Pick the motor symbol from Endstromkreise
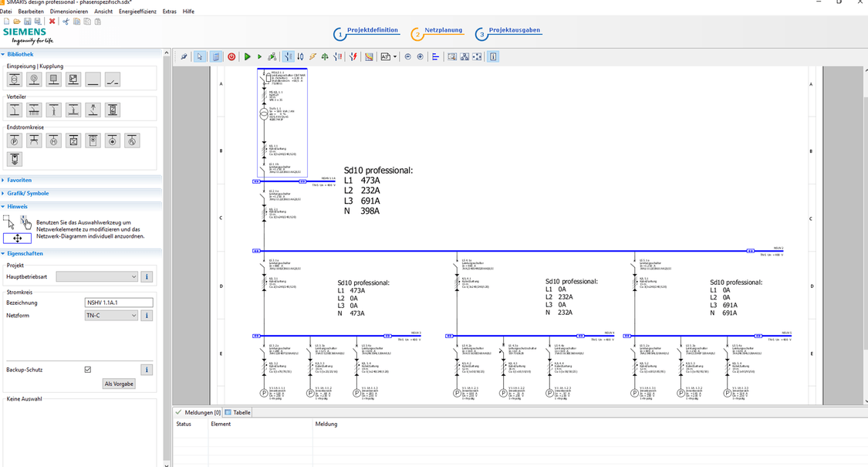This screenshot has height=467, width=868. click(x=53, y=140)
